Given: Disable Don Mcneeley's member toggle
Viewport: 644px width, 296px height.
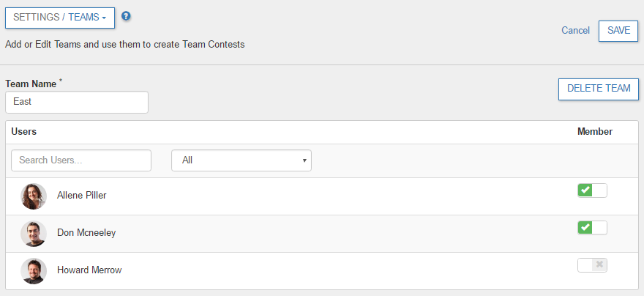Looking at the screenshot, I should tap(592, 228).
